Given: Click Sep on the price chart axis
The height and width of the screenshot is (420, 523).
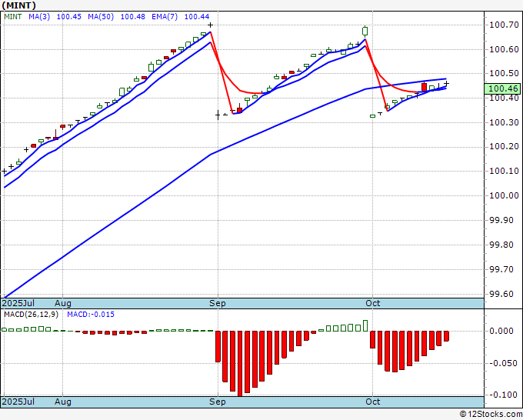Looking at the screenshot, I should [218, 303].
